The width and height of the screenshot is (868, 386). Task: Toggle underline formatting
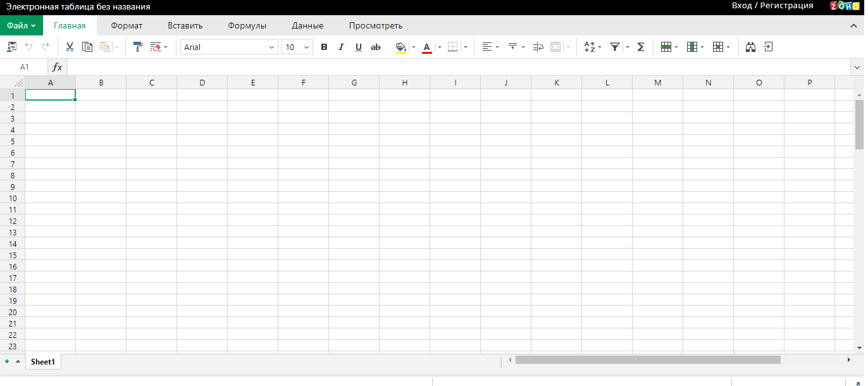[359, 47]
